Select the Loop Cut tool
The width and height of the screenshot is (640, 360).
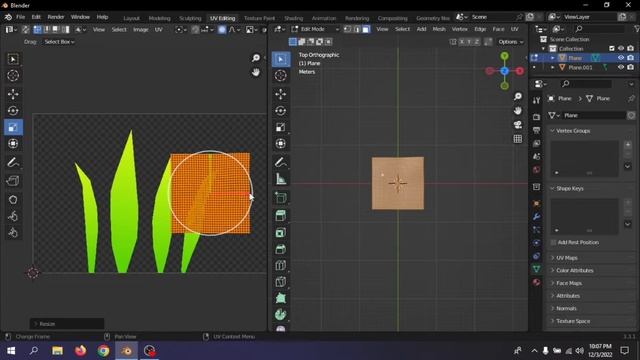(x=281, y=265)
